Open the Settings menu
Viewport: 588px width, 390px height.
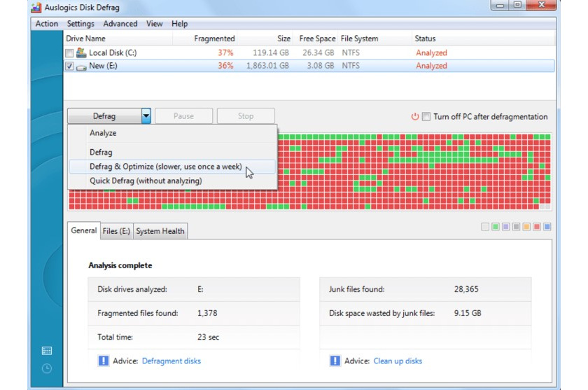tap(80, 24)
